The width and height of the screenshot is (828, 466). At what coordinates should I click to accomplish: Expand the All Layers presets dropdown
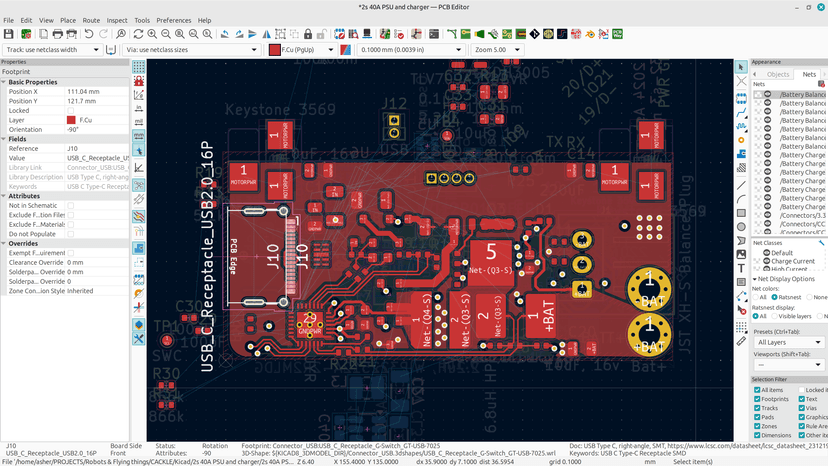(x=789, y=342)
